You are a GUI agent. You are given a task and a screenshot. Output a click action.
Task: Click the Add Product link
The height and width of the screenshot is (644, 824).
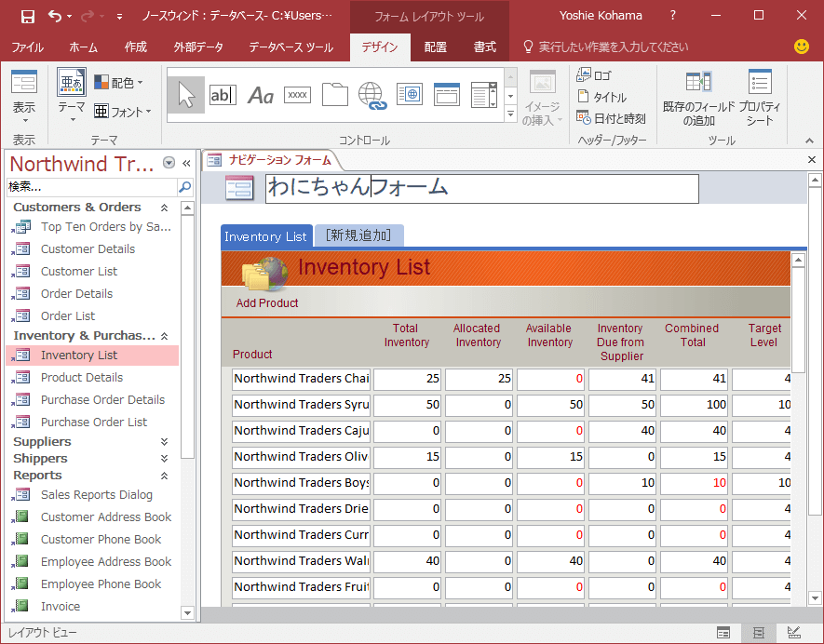pyautogui.click(x=267, y=303)
